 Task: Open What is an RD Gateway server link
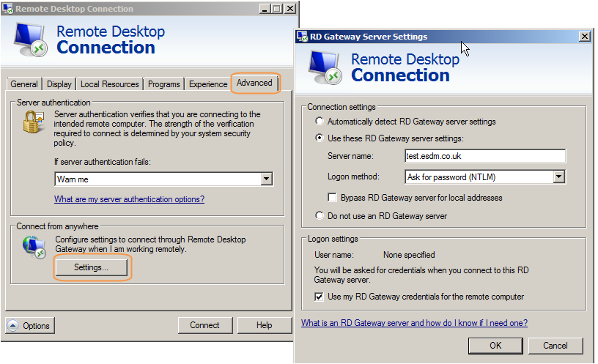(414, 323)
